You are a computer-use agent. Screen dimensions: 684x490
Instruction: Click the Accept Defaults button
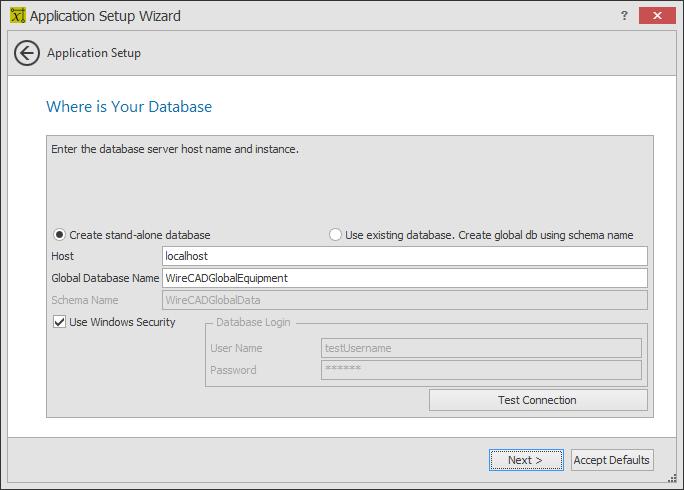pyautogui.click(x=612, y=460)
